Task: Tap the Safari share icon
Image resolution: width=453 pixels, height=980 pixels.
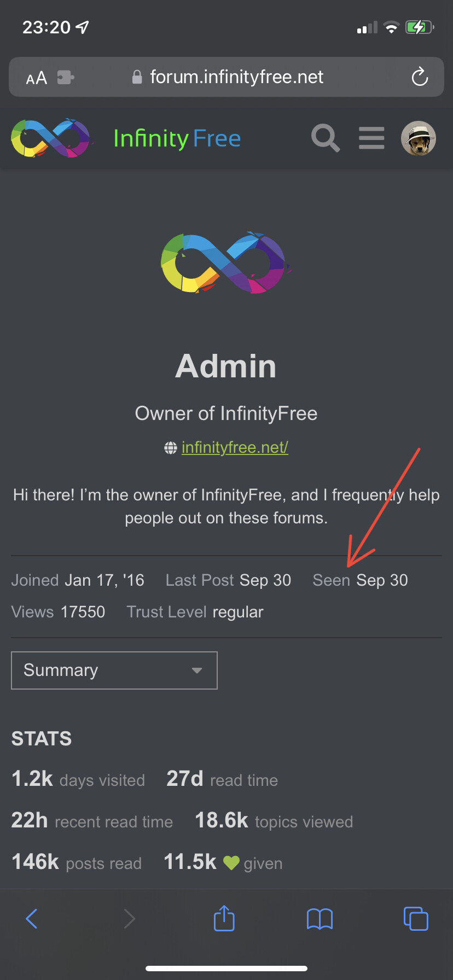Action: [224, 918]
